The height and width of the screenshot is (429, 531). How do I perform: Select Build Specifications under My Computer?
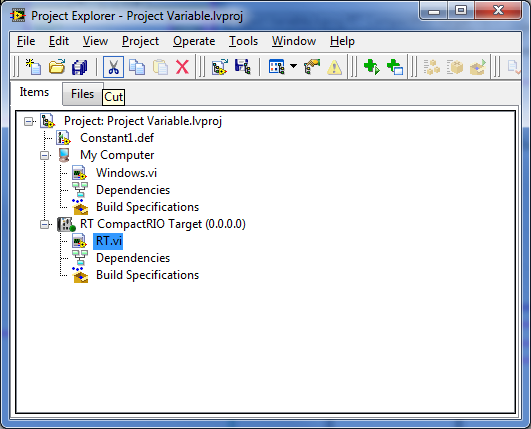[x=148, y=207]
